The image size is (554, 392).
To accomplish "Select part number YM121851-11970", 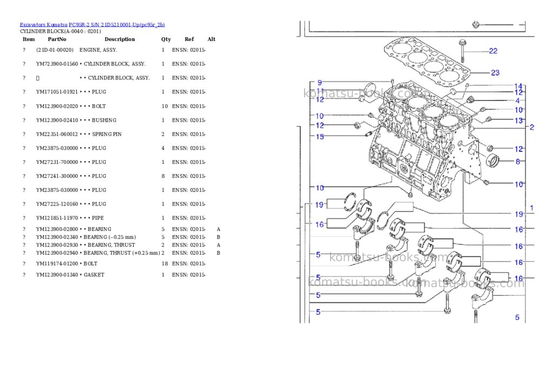I will click(57, 218).
